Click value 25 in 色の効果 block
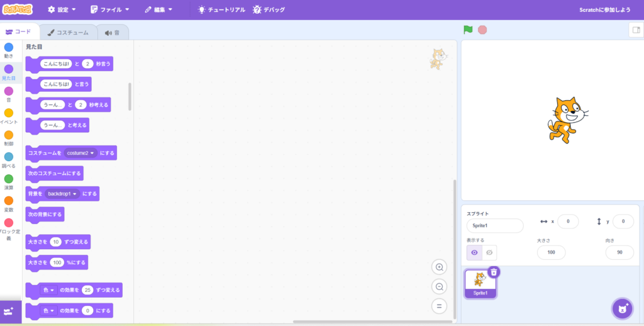Image resolution: width=644 pixels, height=326 pixels. 87,290
